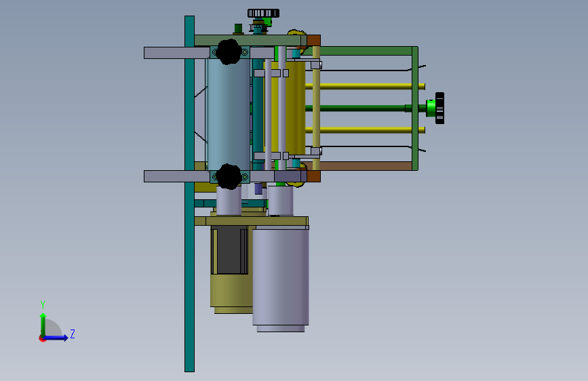
Task: Click the lower grey horizontal clamp bar
Action: (176, 176)
